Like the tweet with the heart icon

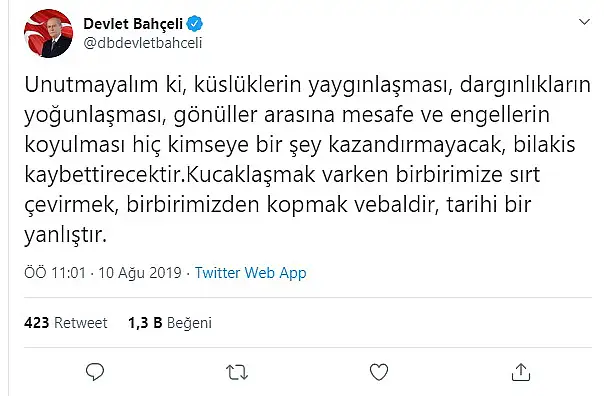379,372
